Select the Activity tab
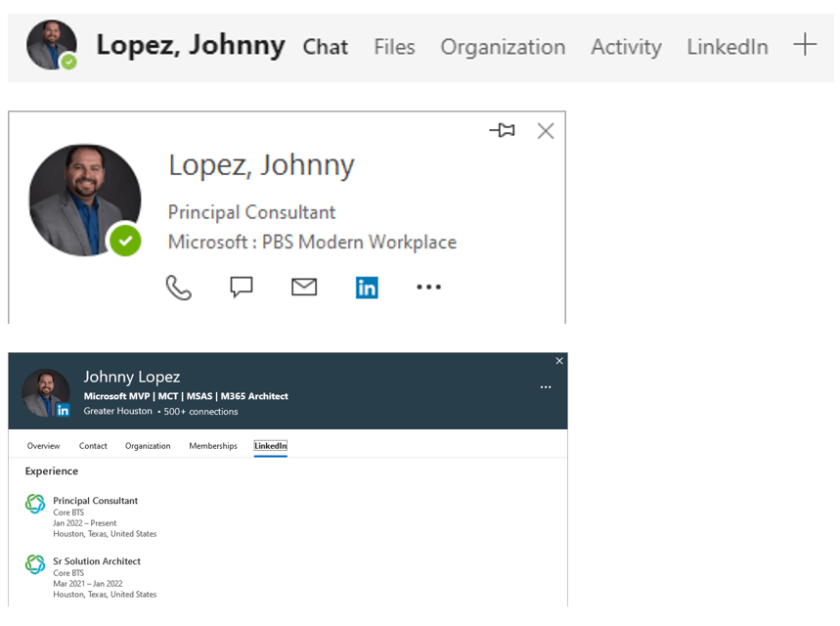 click(x=626, y=47)
